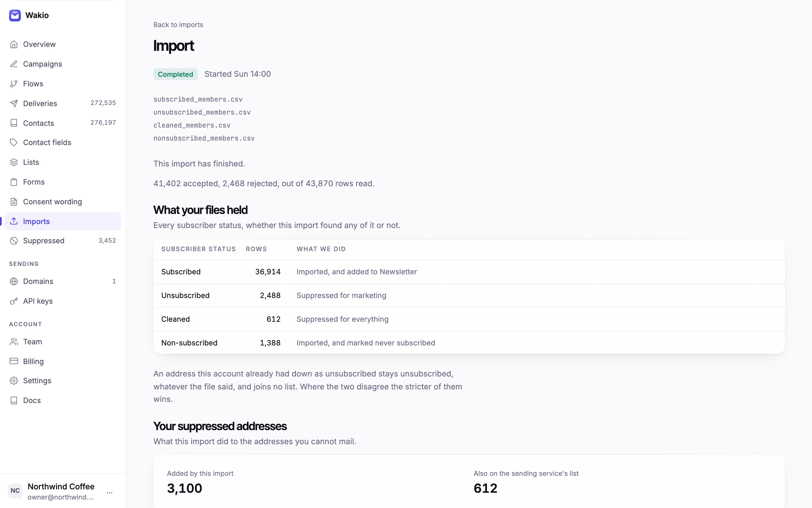Select the cleaned_members.csv file name
Image resolution: width=812 pixels, height=508 pixels.
pyautogui.click(x=192, y=125)
